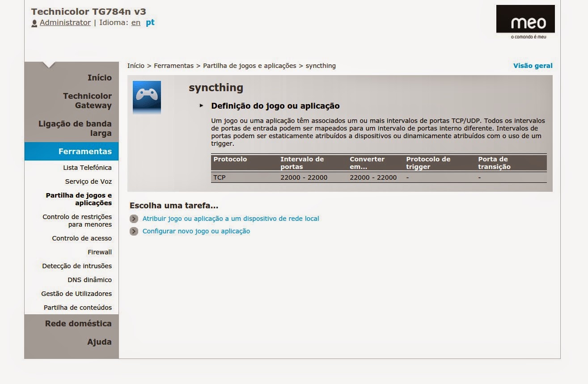Open Partilha de jogos e aplicações sidebar item
The image size is (588, 384).
79,199
